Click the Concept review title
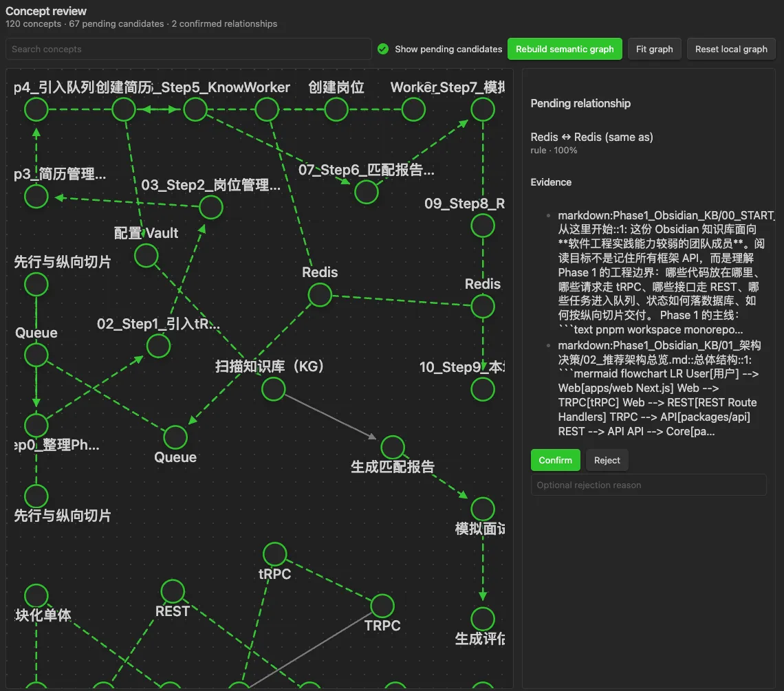The height and width of the screenshot is (691, 784). tap(45, 11)
